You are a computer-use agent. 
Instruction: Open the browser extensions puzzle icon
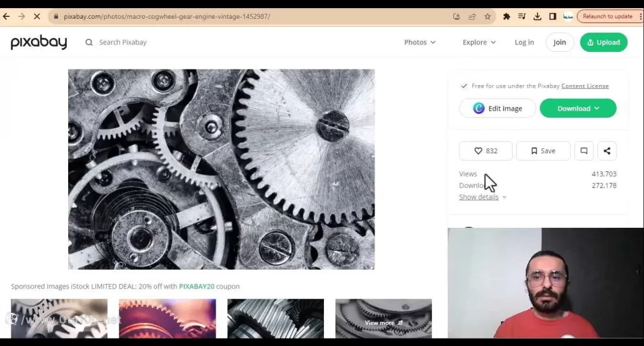click(x=506, y=16)
